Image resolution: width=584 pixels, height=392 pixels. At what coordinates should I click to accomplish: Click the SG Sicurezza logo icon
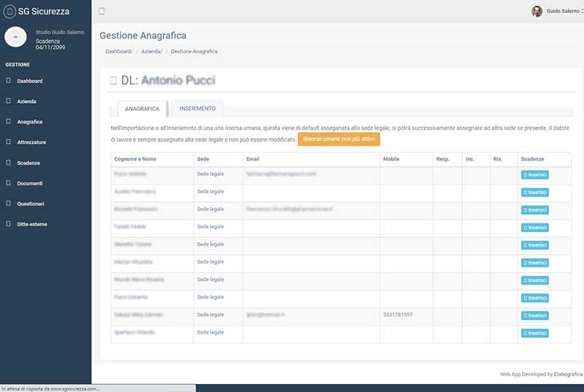[x=9, y=12]
